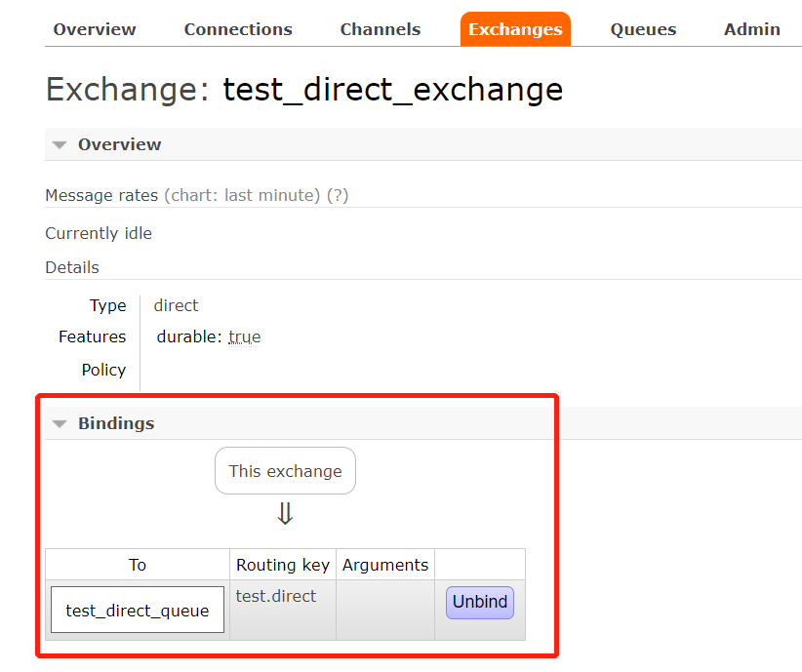Open the Queues tab
802x672 pixels.
(x=643, y=29)
